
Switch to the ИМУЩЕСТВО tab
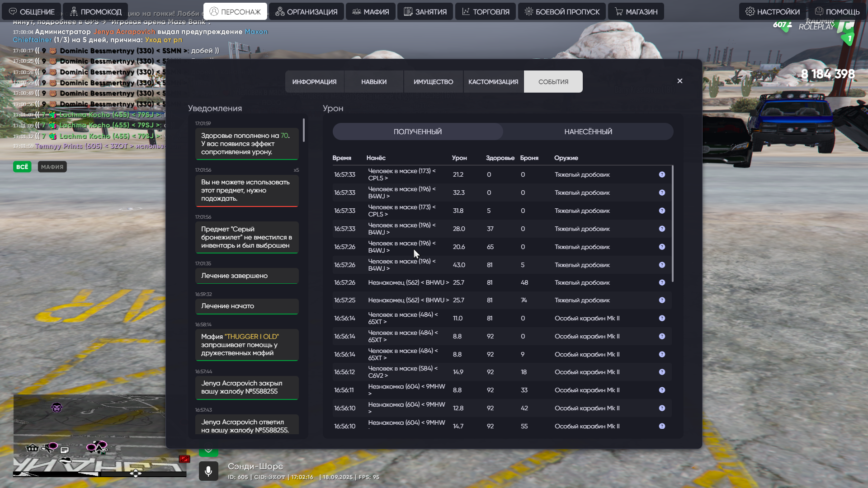click(x=433, y=82)
